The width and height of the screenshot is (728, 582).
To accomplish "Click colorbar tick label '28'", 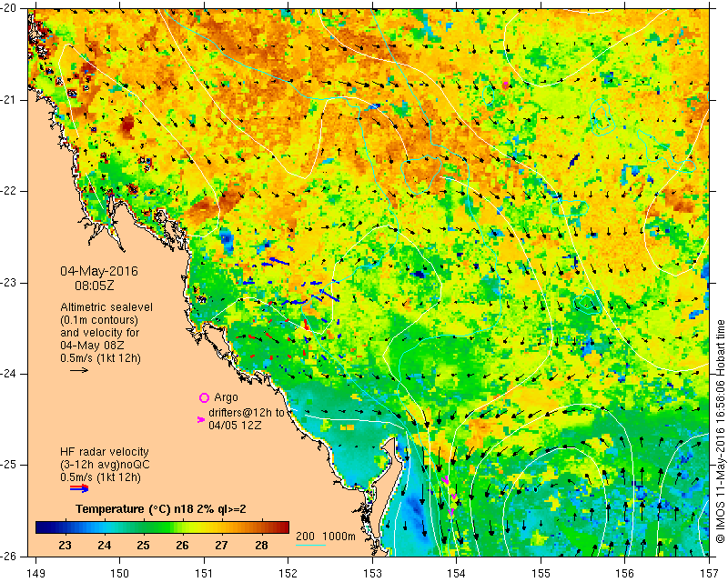I will (x=261, y=545).
